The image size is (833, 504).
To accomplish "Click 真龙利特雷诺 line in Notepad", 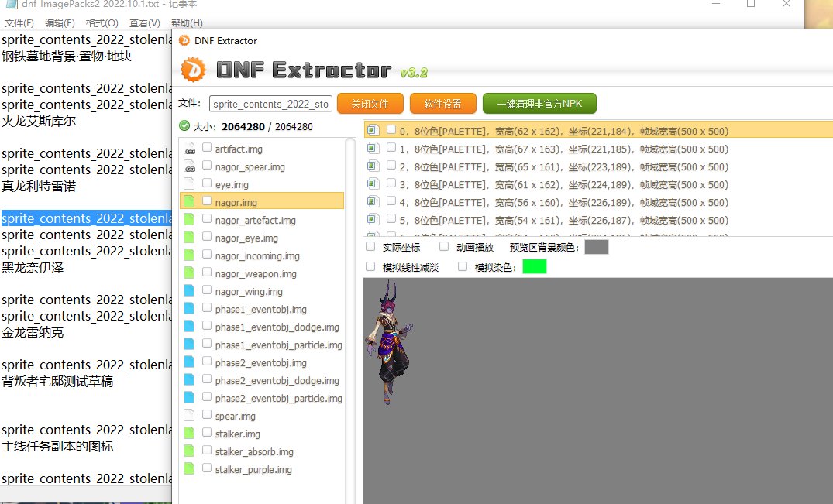I will [x=39, y=187].
